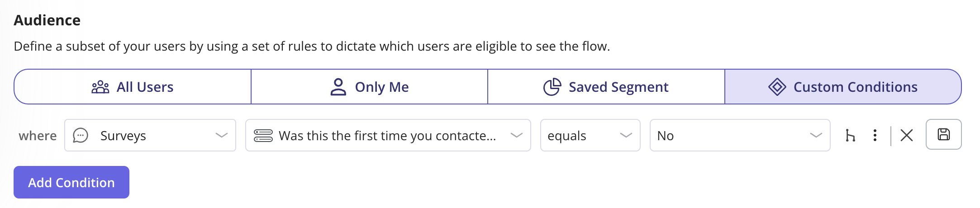980x208 pixels.
Task: Expand the Surveys dropdown chevron
Action: 221,135
